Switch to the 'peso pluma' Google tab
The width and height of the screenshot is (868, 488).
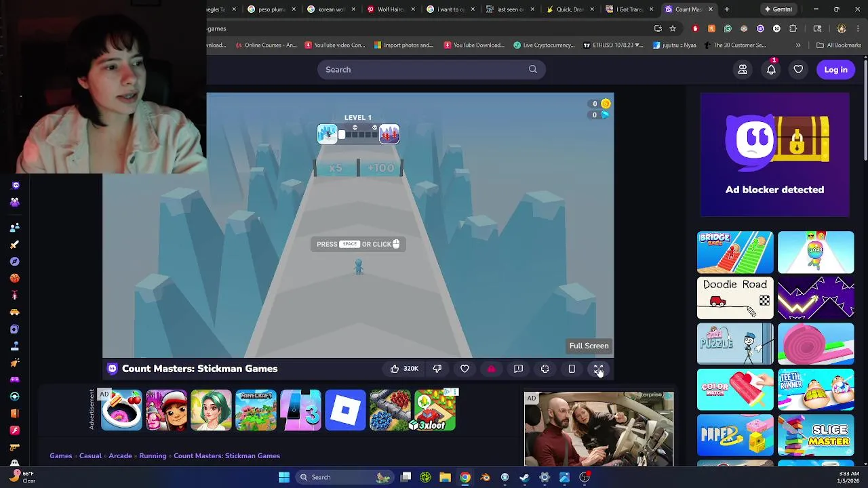coord(271,9)
